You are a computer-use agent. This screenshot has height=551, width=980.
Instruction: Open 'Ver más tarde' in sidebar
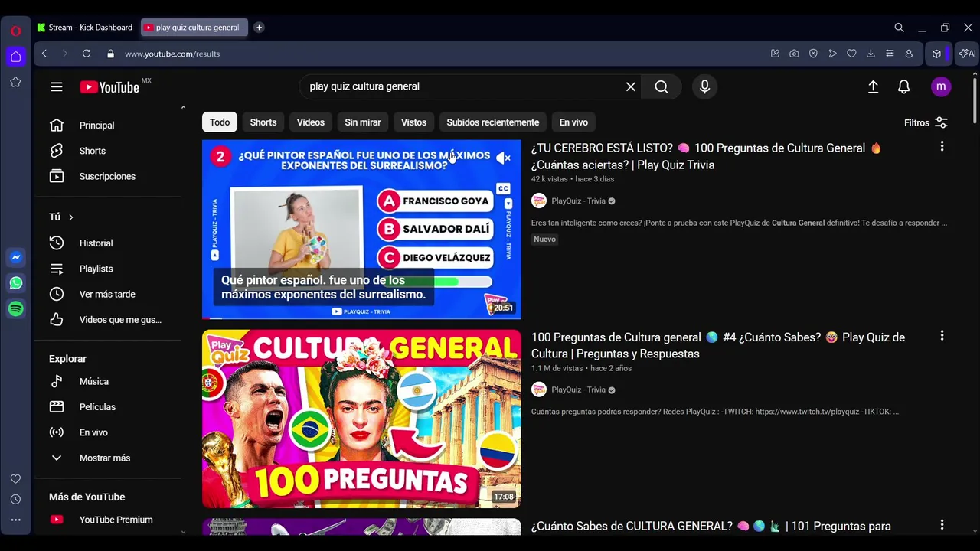[107, 295]
